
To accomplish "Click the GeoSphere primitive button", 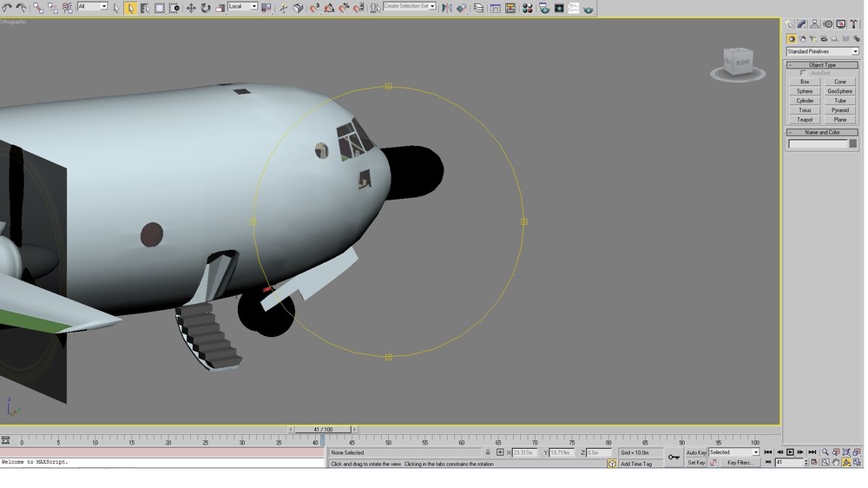I will click(840, 91).
